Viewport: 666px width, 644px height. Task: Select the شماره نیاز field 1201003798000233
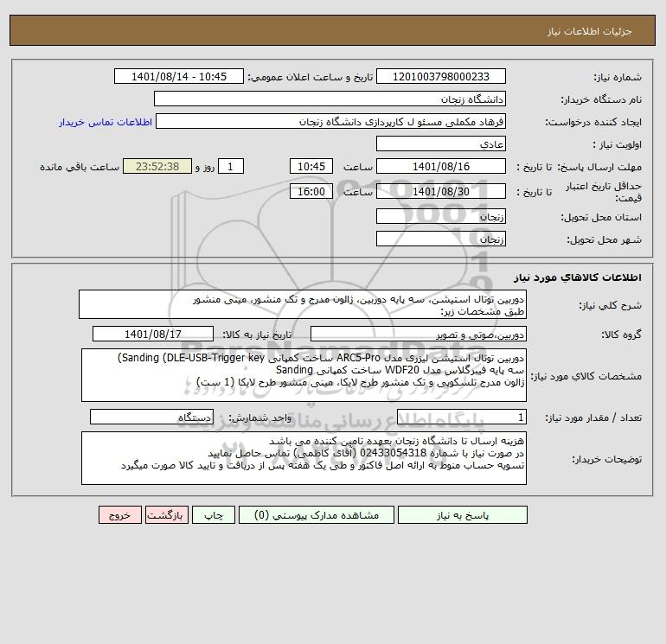click(x=441, y=76)
